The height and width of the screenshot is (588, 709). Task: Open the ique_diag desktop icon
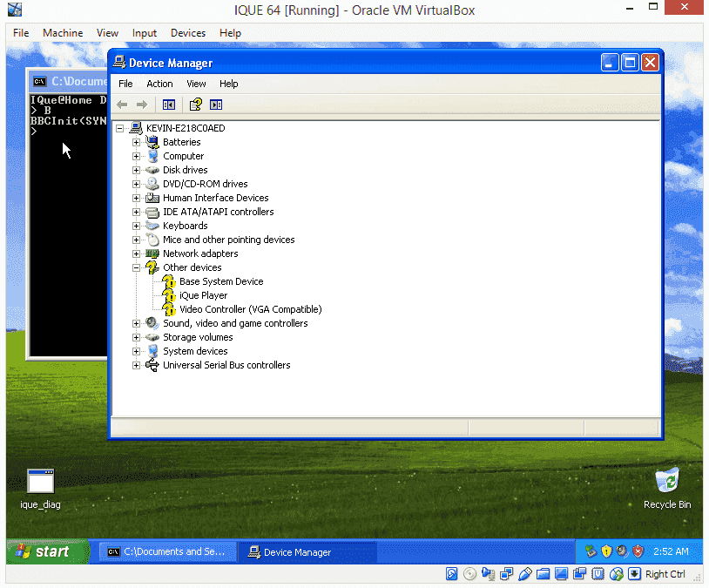click(x=40, y=481)
